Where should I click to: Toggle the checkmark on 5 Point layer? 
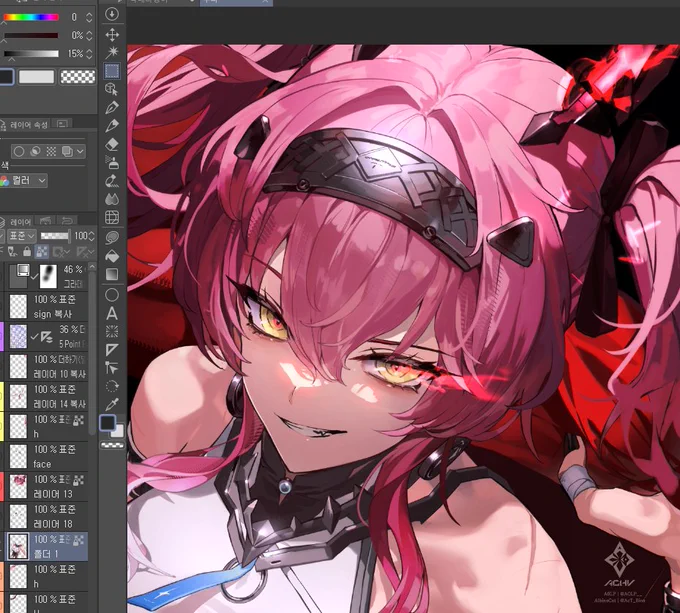(x=35, y=337)
